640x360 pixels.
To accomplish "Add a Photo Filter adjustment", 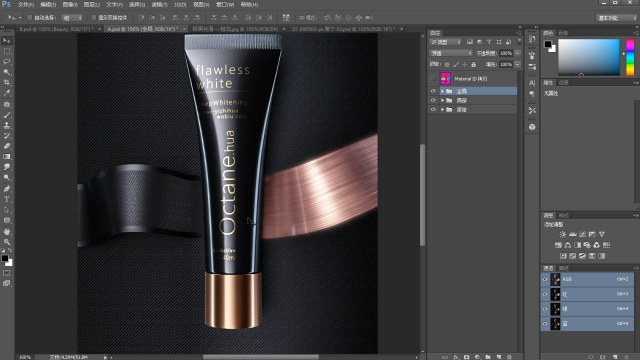I will point(587,245).
